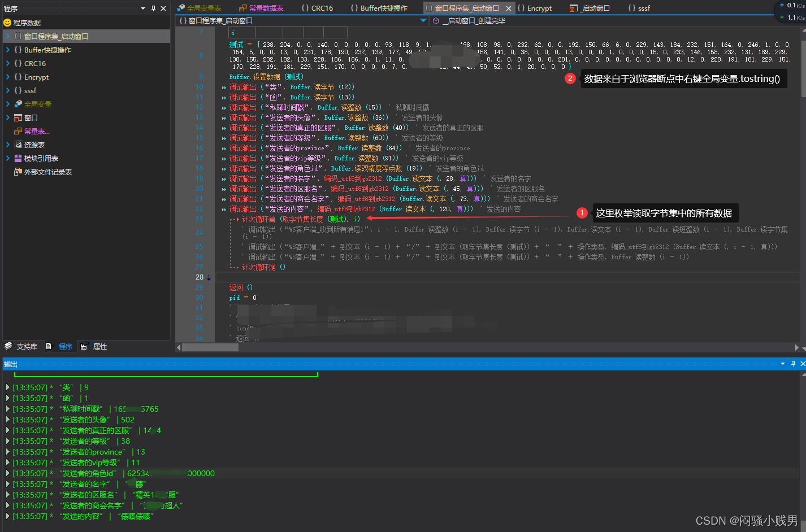Click the 计次循环尾 code line

tap(263, 267)
